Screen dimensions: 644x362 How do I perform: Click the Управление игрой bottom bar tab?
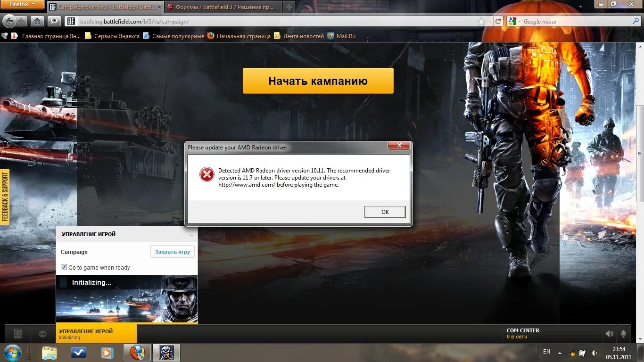click(x=96, y=334)
